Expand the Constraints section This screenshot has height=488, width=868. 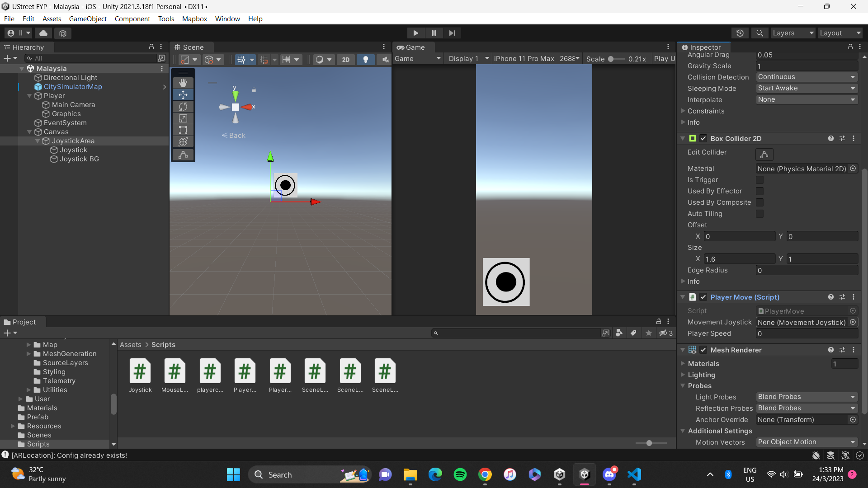(x=684, y=111)
